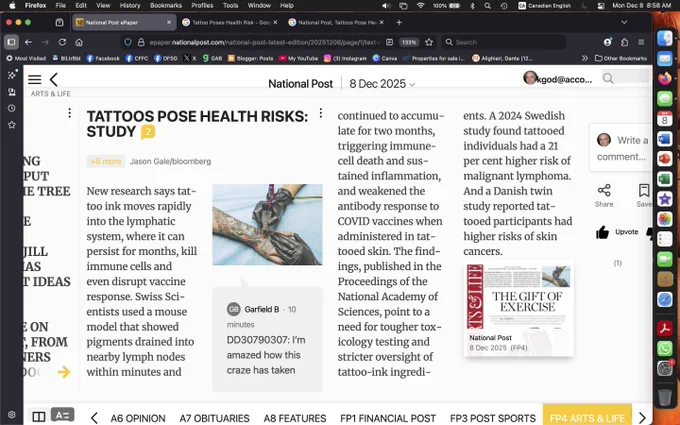Open sidebar bookmarks star icon
This screenshot has width=680, height=425.
(x=12, y=125)
